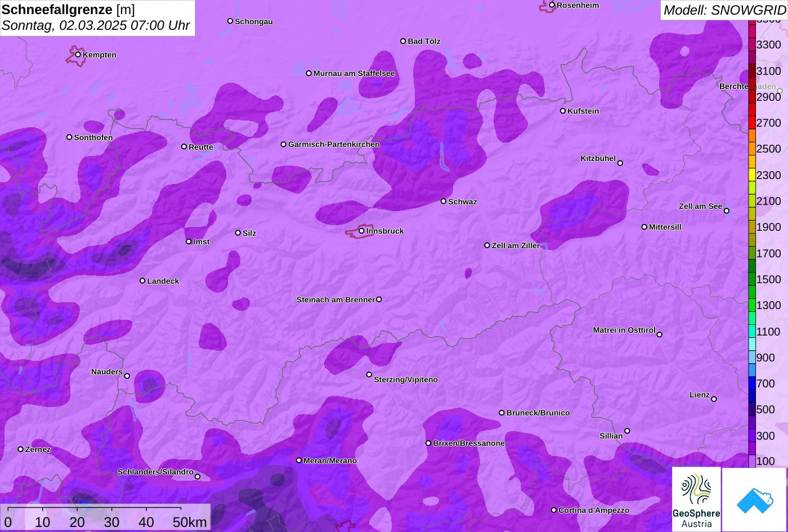Click the Modell: SNOWGRID label
788x532 pixels.
click(724, 10)
